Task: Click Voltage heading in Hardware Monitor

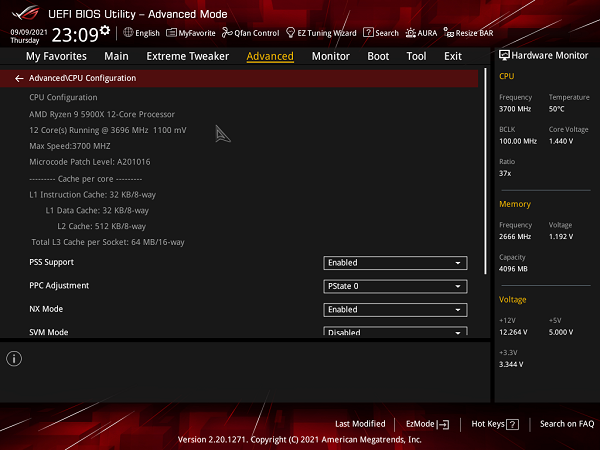Action: coord(512,300)
